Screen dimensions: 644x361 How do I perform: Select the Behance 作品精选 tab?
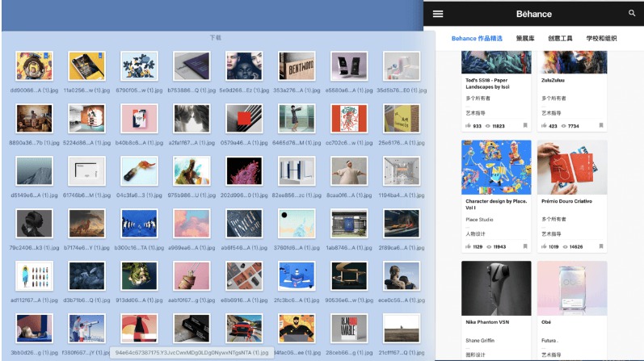pos(477,38)
